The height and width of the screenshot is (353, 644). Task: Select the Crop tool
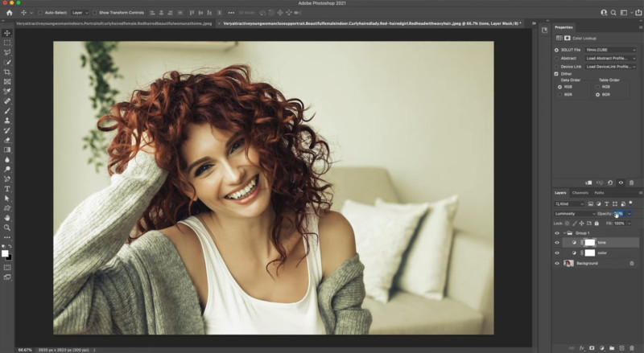(7, 72)
